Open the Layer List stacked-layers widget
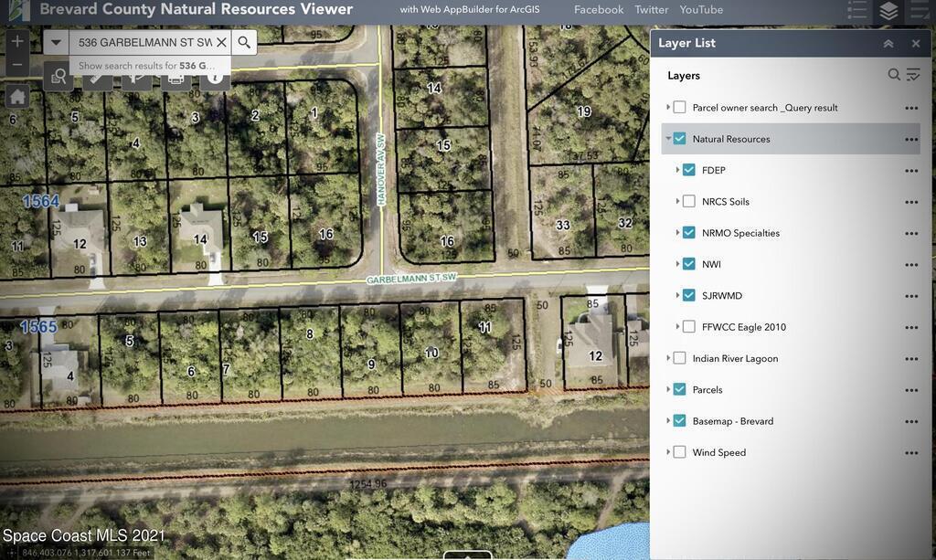The image size is (936, 560). (x=888, y=11)
